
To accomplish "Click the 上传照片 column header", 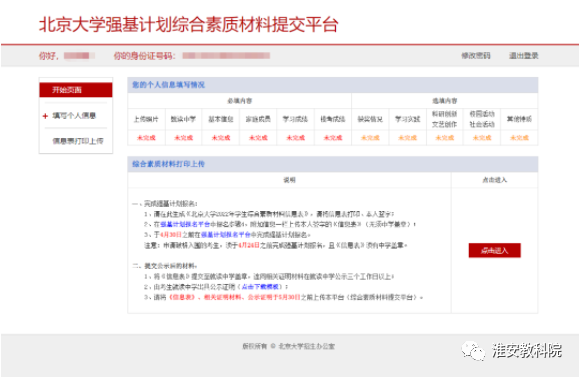I will [x=146, y=119].
